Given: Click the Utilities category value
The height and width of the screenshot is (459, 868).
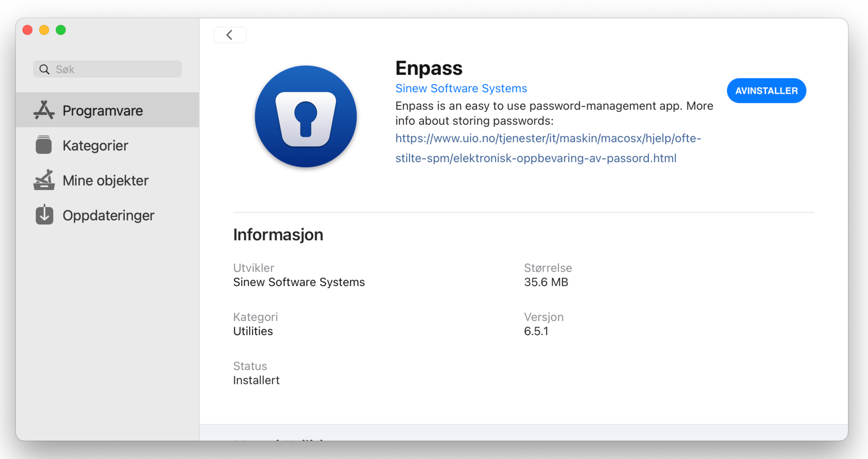Looking at the screenshot, I should click(x=253, y=331).
